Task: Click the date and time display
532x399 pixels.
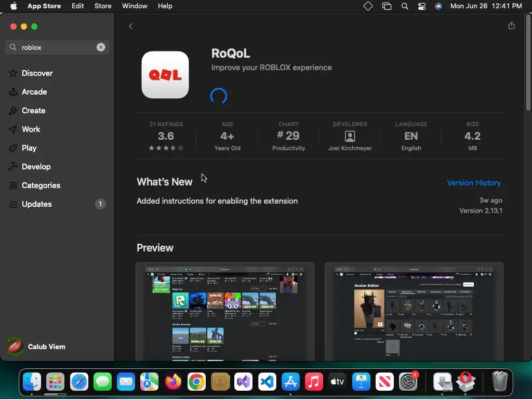Action: (x=486, y=6)
